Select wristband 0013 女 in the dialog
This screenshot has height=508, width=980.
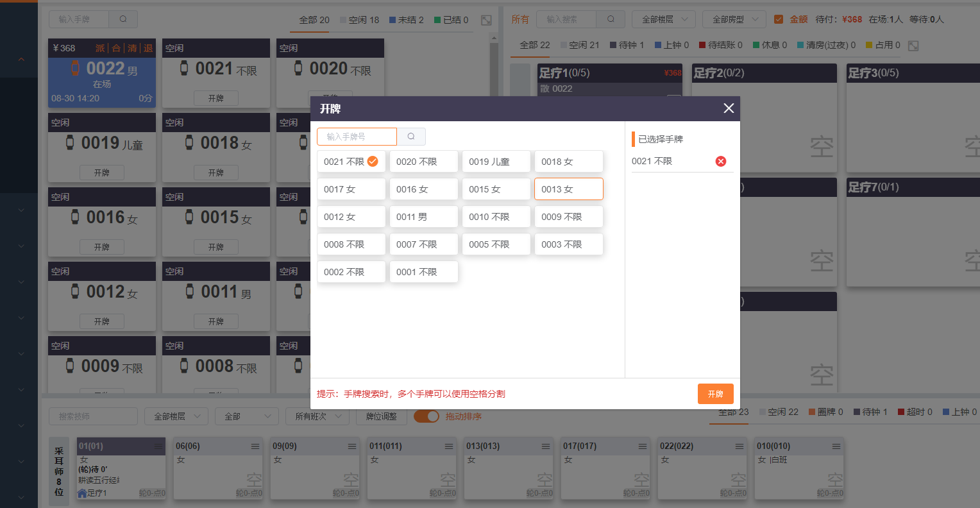tap(568, 189)
